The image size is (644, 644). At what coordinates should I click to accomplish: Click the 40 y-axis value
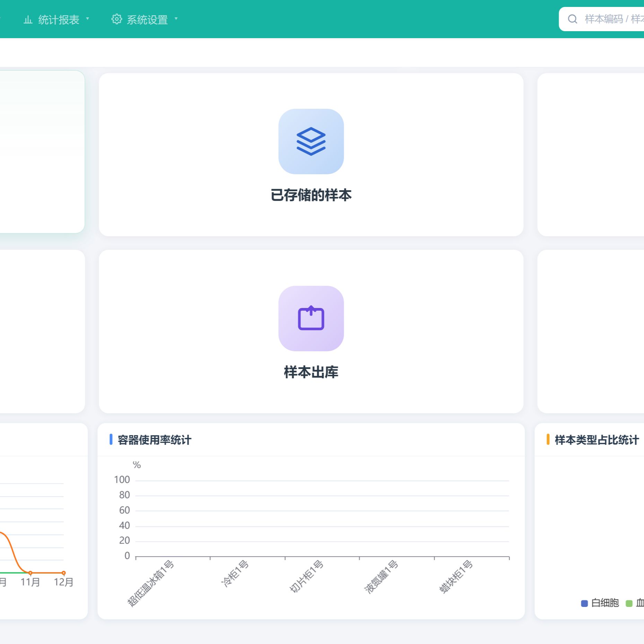(x=124, y=526)
